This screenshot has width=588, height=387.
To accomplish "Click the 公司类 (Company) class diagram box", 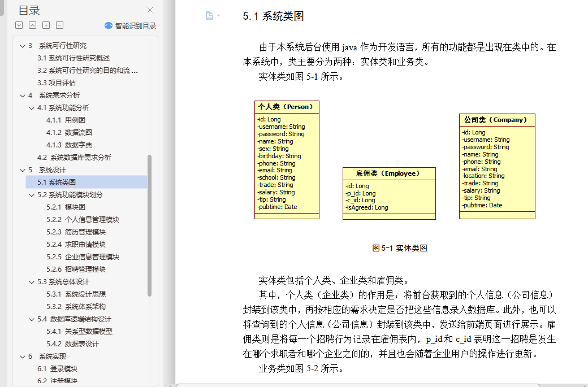I will (x=497, y=166).
